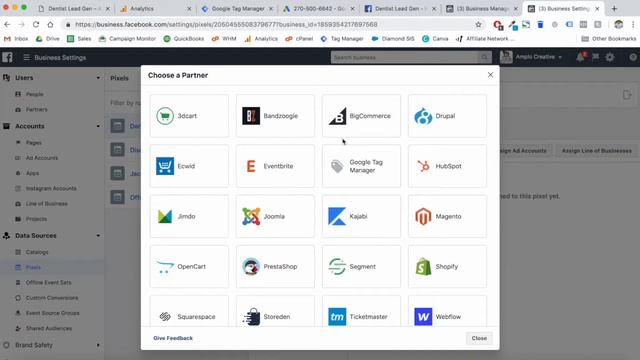
Task: Collapse the Accounts sidebar section
Action: coord(98,126)
